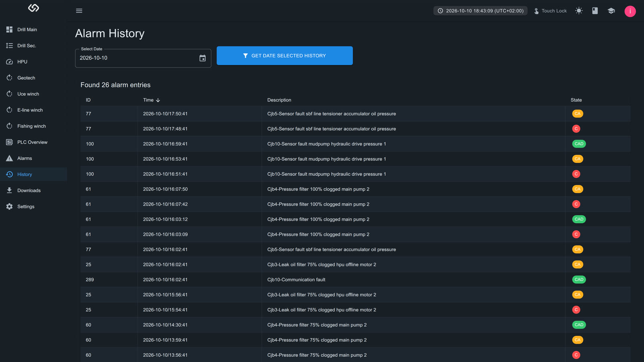
Task: Click the History clock icon
Action: coord(9,175)
